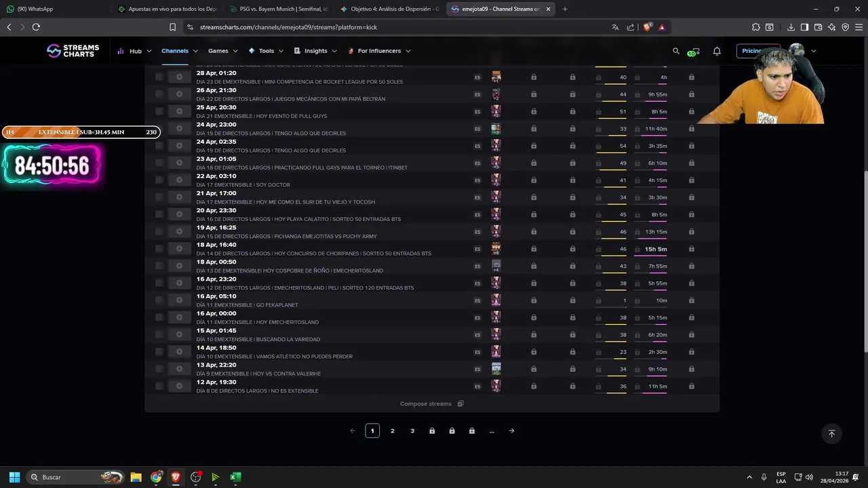
Task: Go back using the browser back arrow
Action: (x=9, y=27)
